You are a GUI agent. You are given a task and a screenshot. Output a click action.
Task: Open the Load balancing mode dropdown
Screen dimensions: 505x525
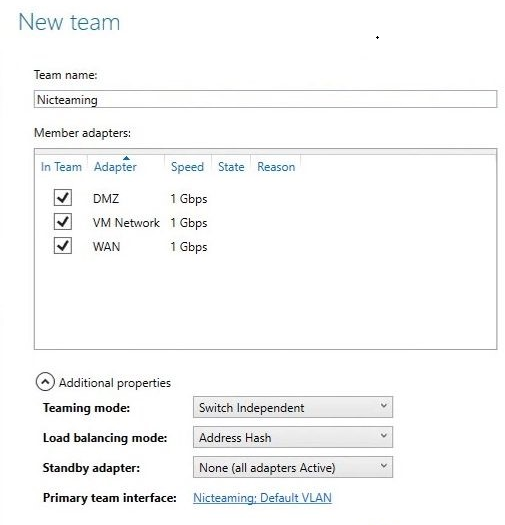pos(293,437)
